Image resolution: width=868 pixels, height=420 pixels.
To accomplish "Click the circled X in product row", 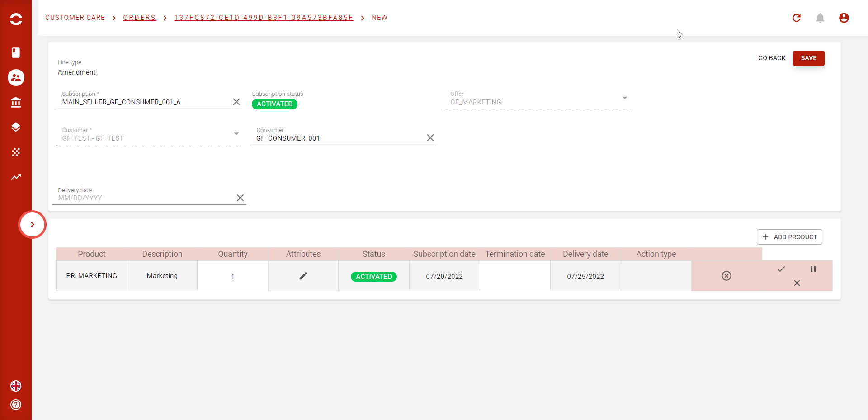I will pyautogui.click(x=726, y=276).
